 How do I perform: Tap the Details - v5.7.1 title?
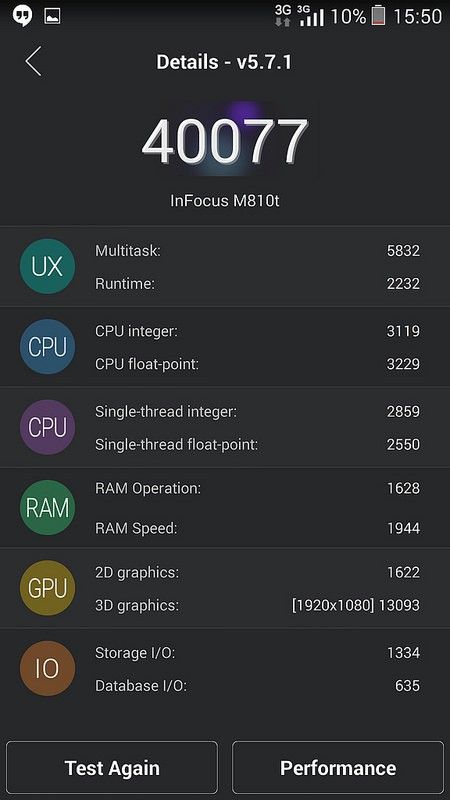coord(224,62)
